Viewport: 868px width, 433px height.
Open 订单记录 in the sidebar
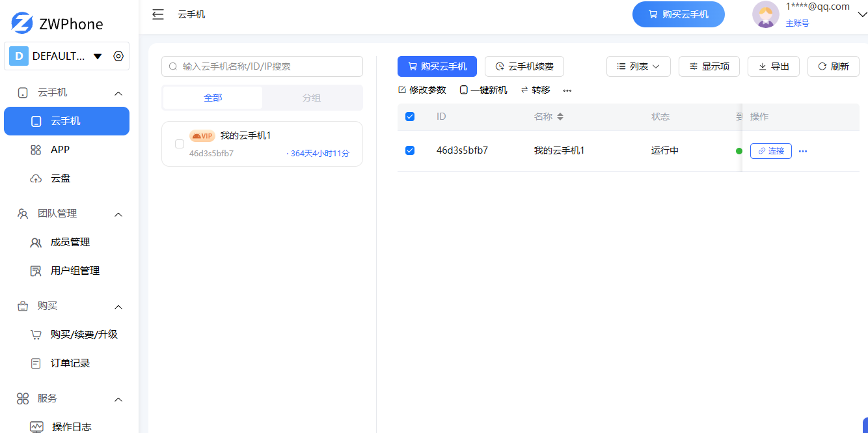(70, 363)
